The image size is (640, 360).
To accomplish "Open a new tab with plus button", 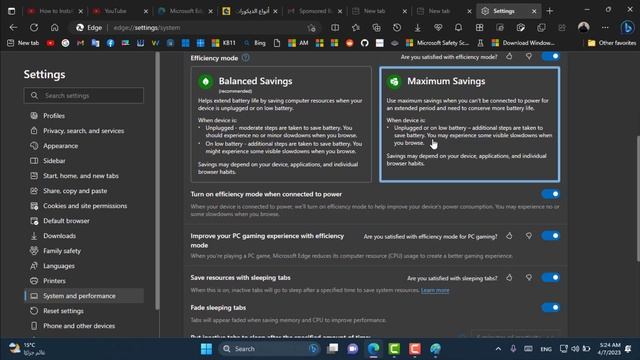I will [550, 11].
